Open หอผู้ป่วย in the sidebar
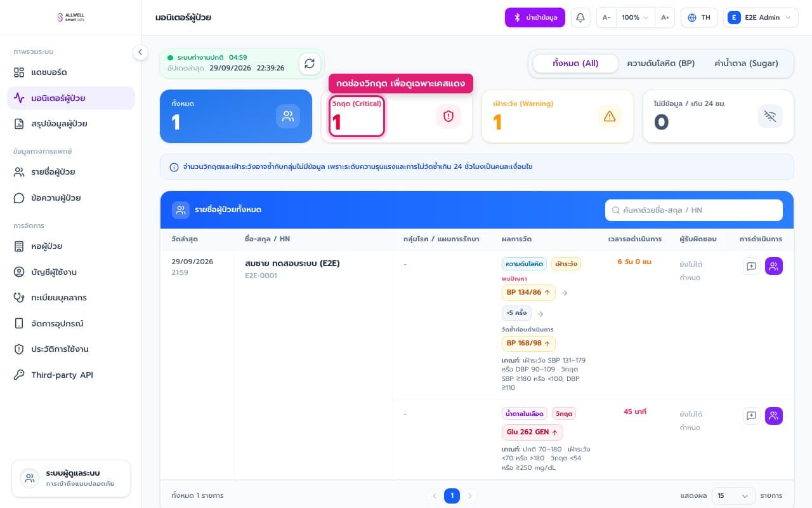Viewport: 812px width, 508px height. [71, 246]
